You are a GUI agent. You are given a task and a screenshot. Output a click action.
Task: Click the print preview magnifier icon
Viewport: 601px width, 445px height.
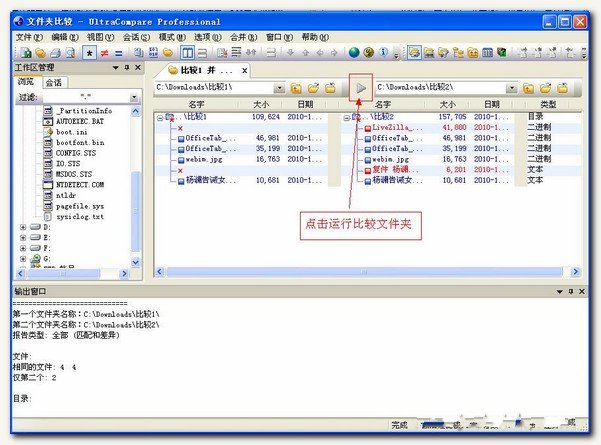click(71, 53)
